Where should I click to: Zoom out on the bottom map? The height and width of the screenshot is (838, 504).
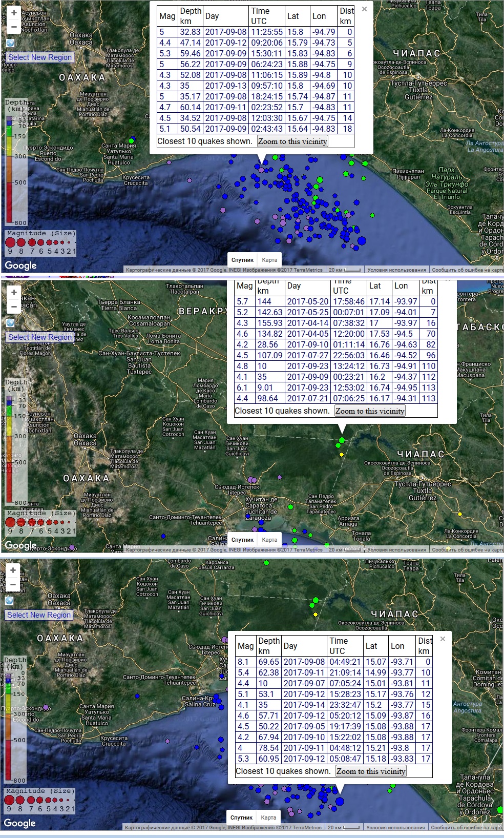(13, 584)
